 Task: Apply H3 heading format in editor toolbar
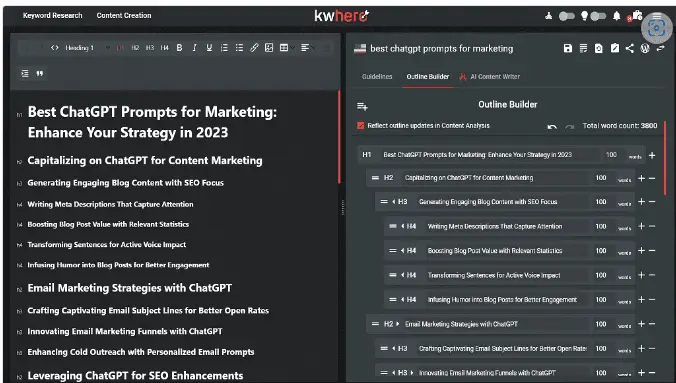[150, 48]
